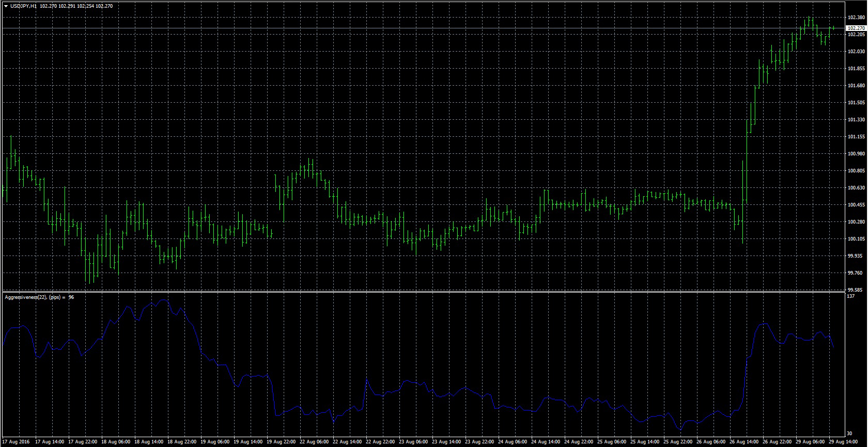Click the 19 Aug 06:00 time label
Viewport: 868px width, 447px height.
(215, 442)
